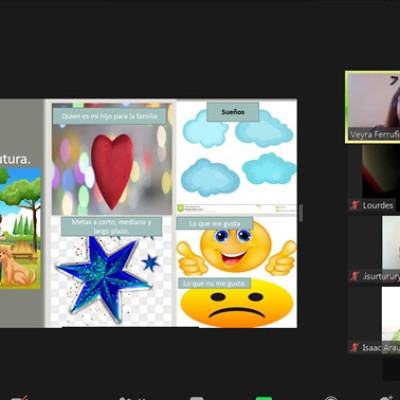The width and height of the screenshot is (400, 400).
Task: Click the red heart image
Action: coord(112,171)
